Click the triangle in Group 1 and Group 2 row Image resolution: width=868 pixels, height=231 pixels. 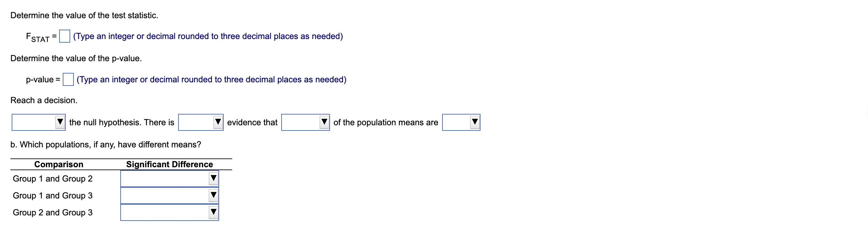point(213,178)
